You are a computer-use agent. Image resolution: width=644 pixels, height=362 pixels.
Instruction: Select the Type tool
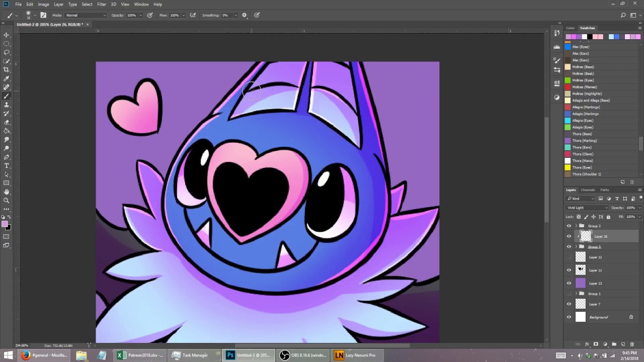[x=7, y=165]
